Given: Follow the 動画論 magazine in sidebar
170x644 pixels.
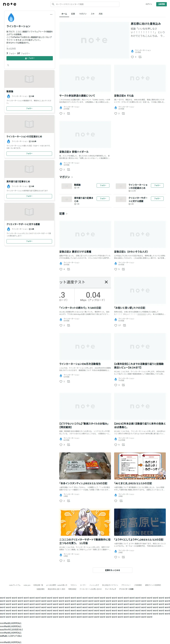Looking at the screenshot, I should pyautogui.click(x=29, y=109).
